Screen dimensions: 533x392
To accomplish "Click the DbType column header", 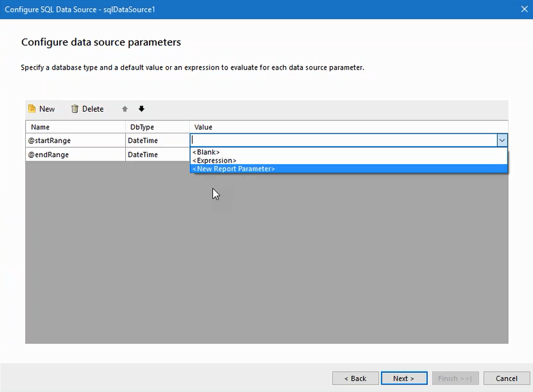I will [x=157, y=127].
